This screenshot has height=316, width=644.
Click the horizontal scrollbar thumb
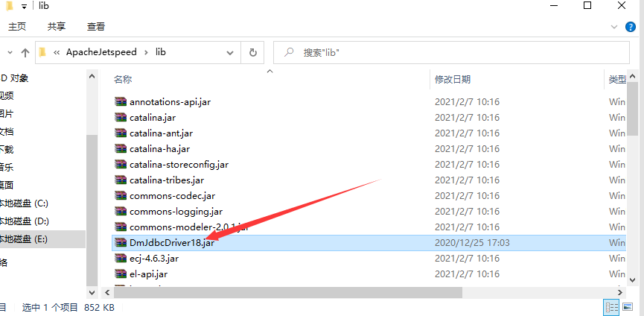[288, 292]
